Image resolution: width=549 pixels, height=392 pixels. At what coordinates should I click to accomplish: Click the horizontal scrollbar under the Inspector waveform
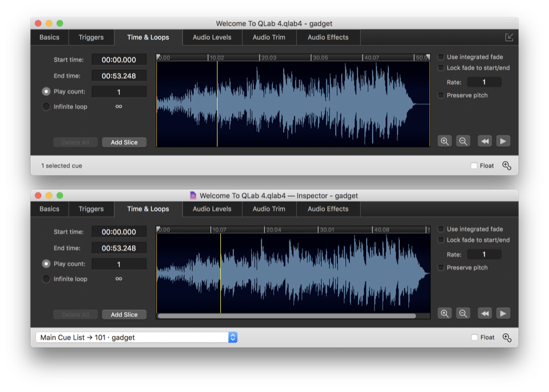pyautogui.click(x=287, y=315)
